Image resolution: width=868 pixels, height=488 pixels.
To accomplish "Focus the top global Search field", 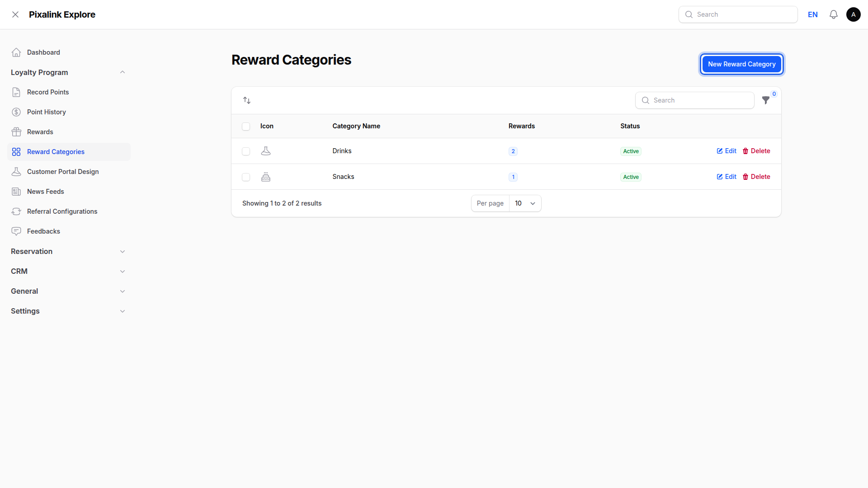I will pyautogui.click(x=738, y=14).
